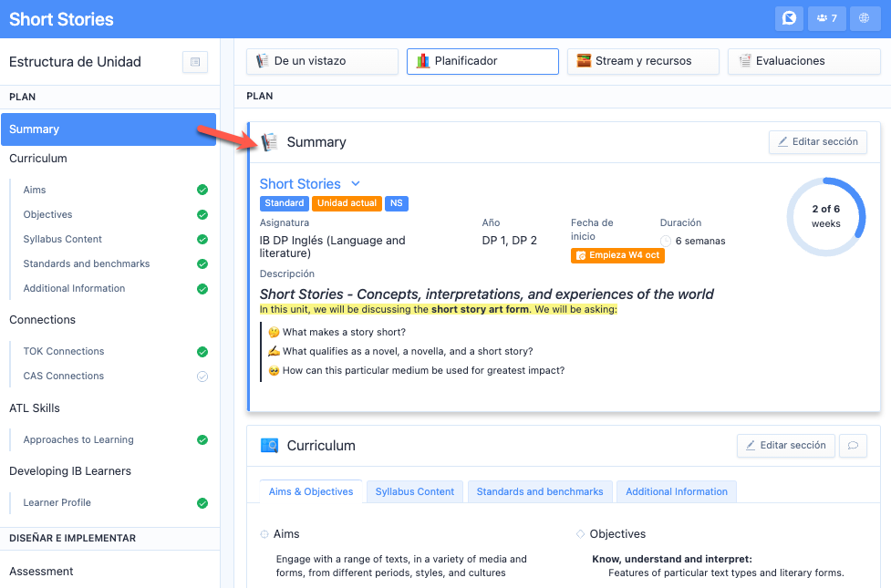Collapse sidebar using Estructura de Unidad icon
This screenshot has height=588, width=891.
pyautogui.click(x=195, y=62)
